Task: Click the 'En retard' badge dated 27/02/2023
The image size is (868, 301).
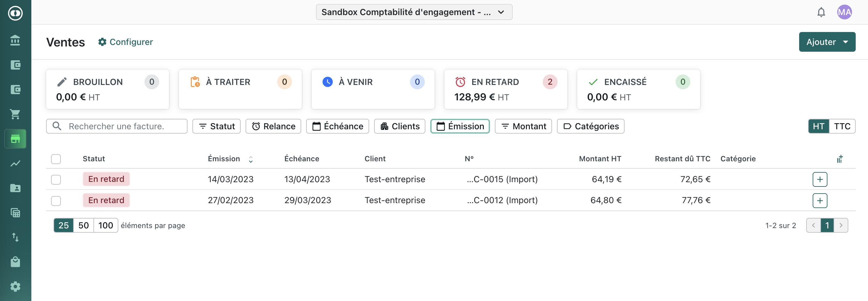Action: coord(106,200)
